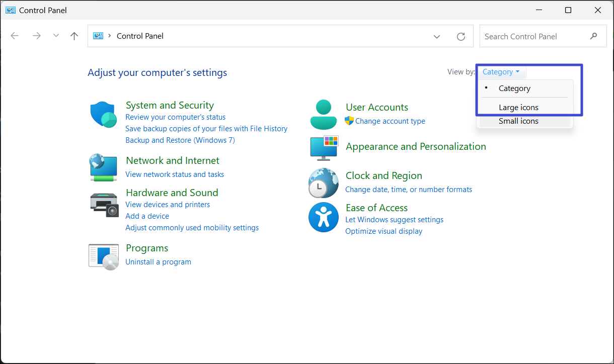
Task: Click the User Accounts person icon
Action: (x=323, y=114)
